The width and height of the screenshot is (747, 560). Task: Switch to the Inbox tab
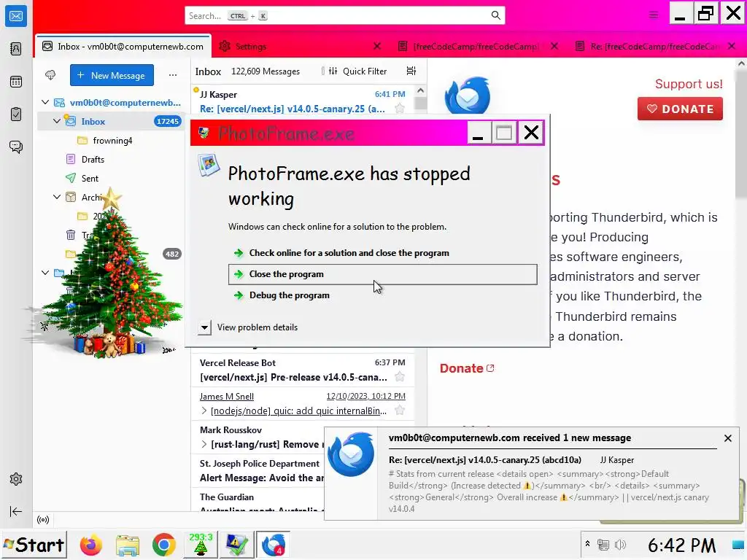pos(123,46)
